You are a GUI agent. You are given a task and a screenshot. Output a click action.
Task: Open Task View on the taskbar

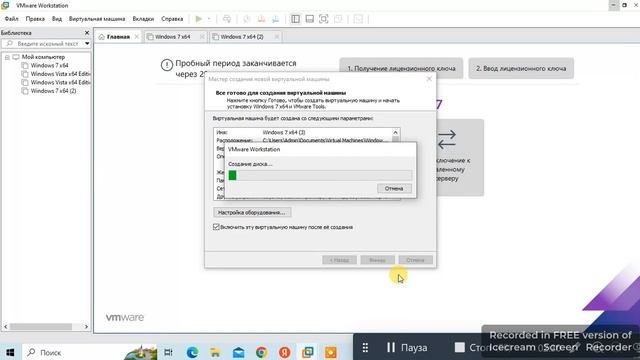pos(168,352)
